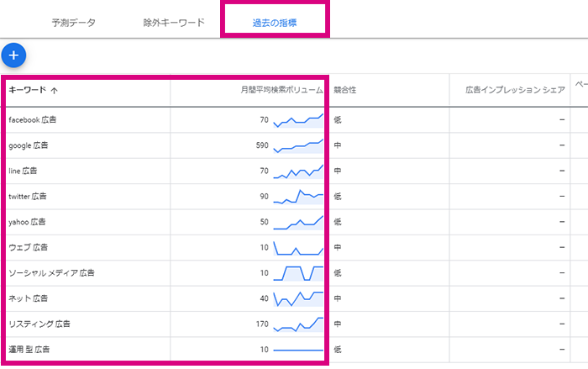Screen dimensions: 588x369
Task: Select the リスティング 広告 keyword
Action: point(39,324)
